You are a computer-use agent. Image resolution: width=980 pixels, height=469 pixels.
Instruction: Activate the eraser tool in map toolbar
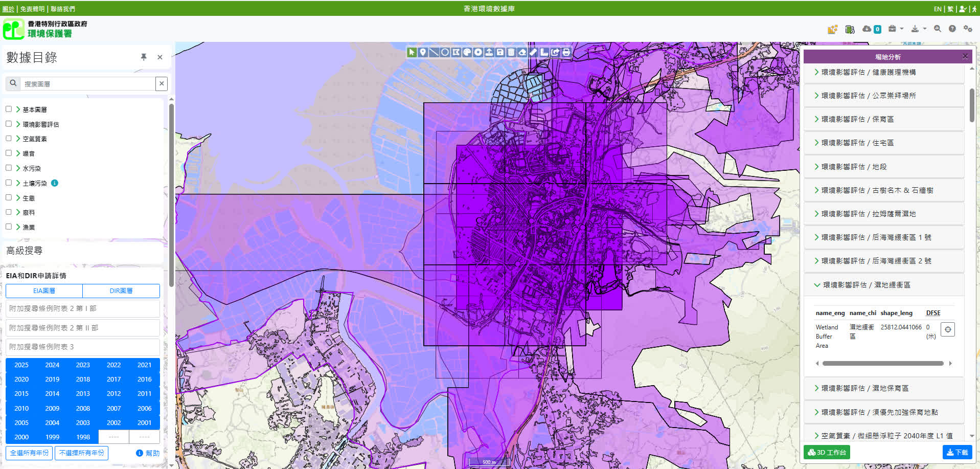[x=522, y=52]
